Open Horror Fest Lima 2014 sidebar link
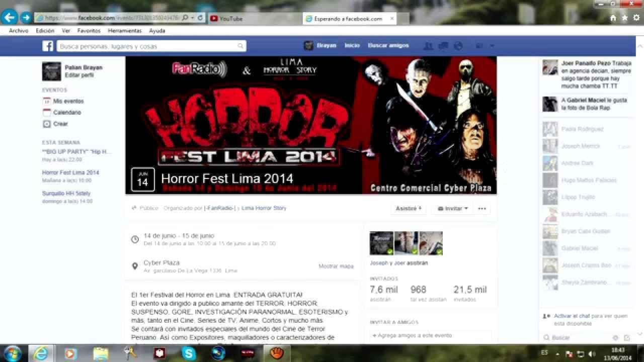644x362 pixels. (70, 172)
